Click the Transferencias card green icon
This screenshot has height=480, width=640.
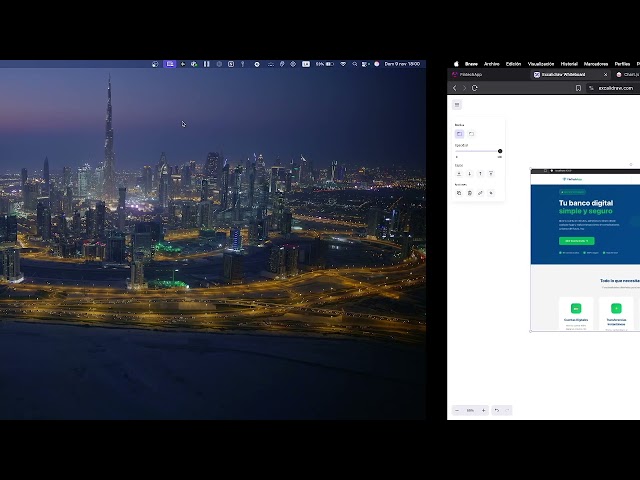[616, 309]
